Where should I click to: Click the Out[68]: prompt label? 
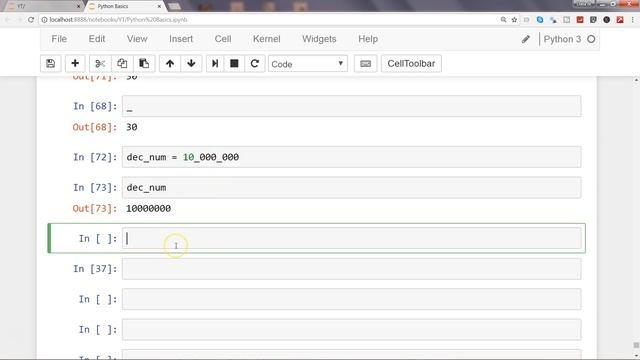(95, 127)
